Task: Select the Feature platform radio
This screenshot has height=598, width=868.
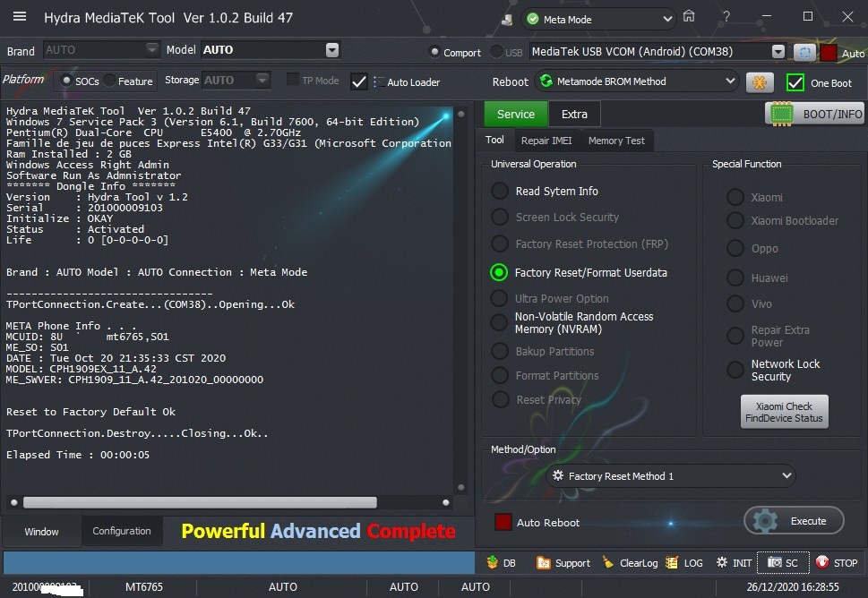Action: [x=109, y=81]
